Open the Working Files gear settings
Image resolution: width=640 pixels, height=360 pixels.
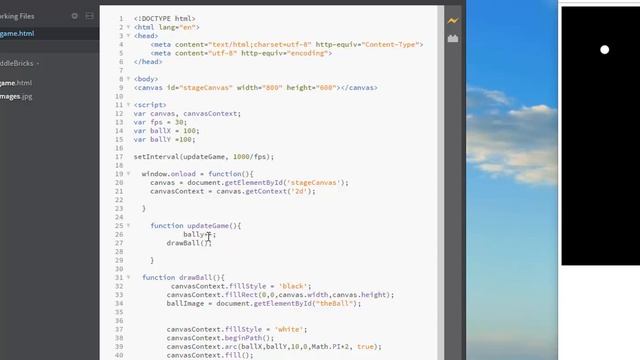75,16
